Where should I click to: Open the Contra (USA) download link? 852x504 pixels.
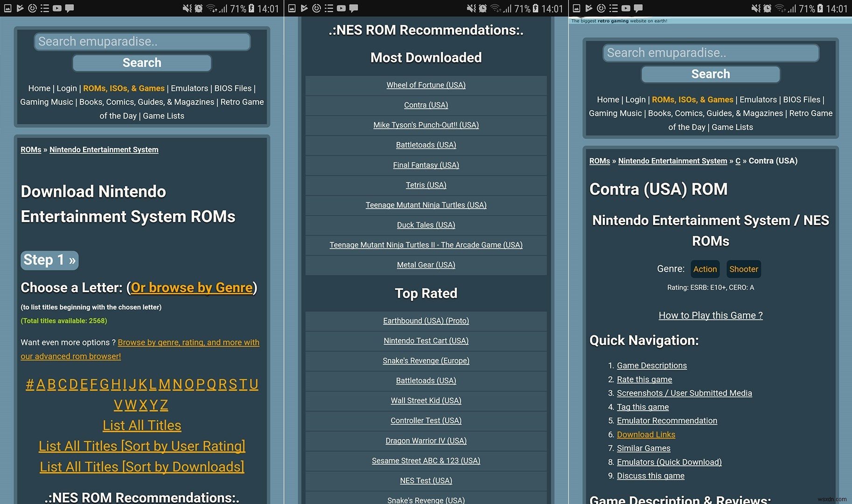click(426, 105)
